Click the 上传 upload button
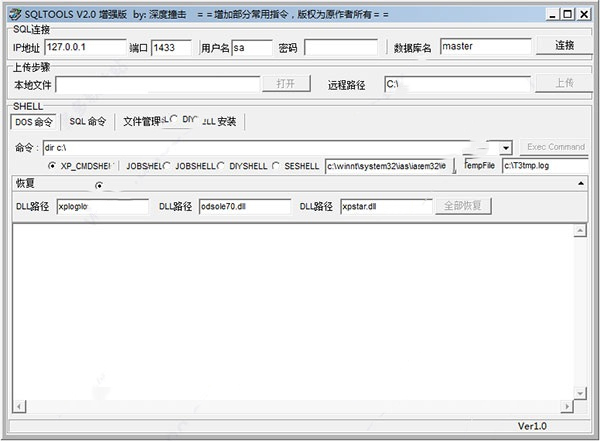 (564, 83)
